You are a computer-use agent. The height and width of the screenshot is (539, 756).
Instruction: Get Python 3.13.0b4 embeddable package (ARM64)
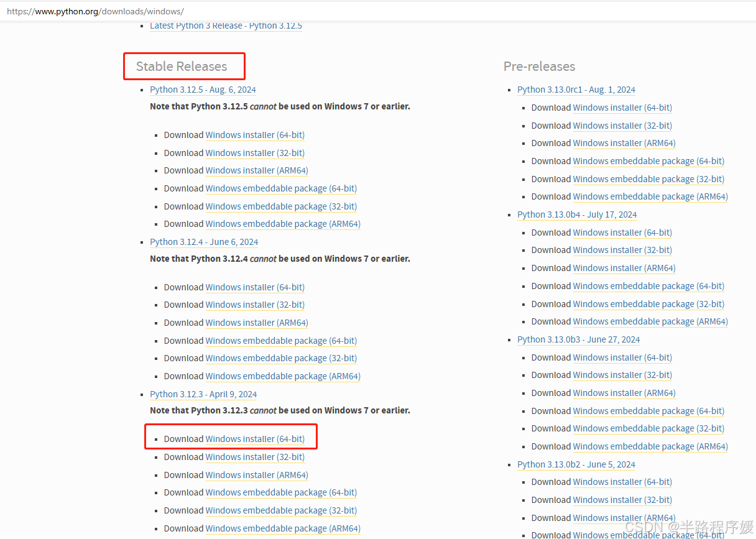[x=650, y=321]
